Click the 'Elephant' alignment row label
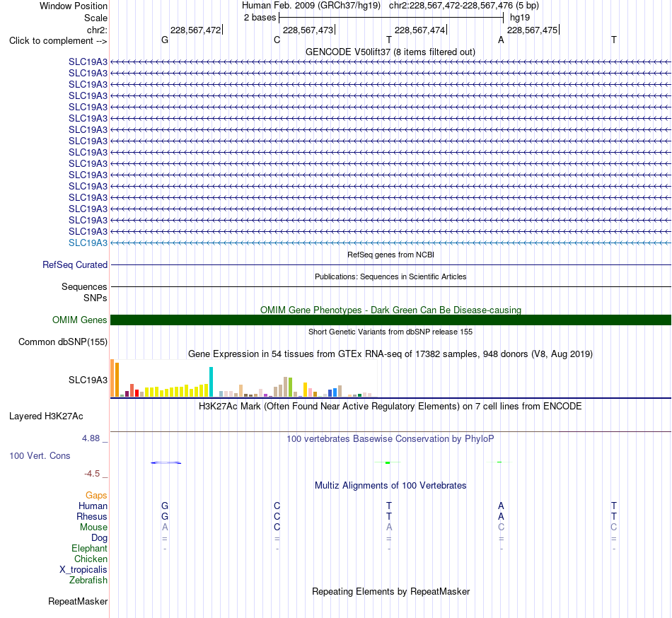The image size is (672, 618). pos(89,549)
